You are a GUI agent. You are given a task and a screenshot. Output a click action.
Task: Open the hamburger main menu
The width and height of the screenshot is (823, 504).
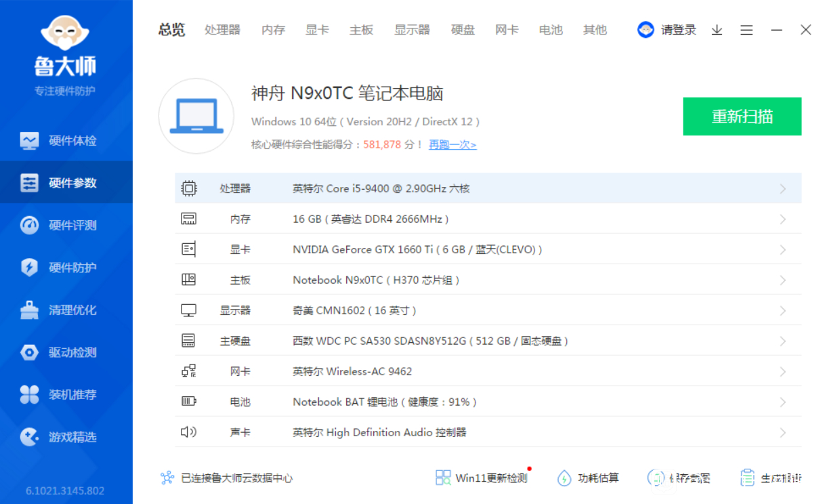pyautogui.click(x=746, y=30)
